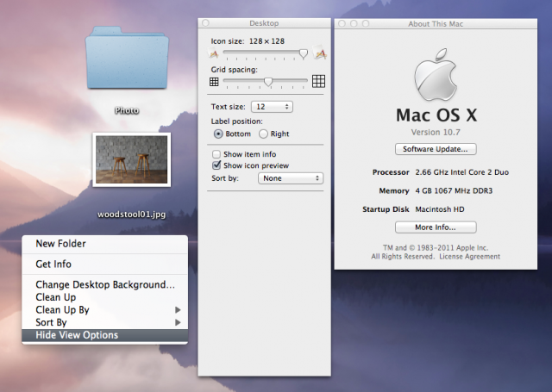Click the Version 10.7 text
This screenshot has width=552, height=392.
tap(436, 133)
